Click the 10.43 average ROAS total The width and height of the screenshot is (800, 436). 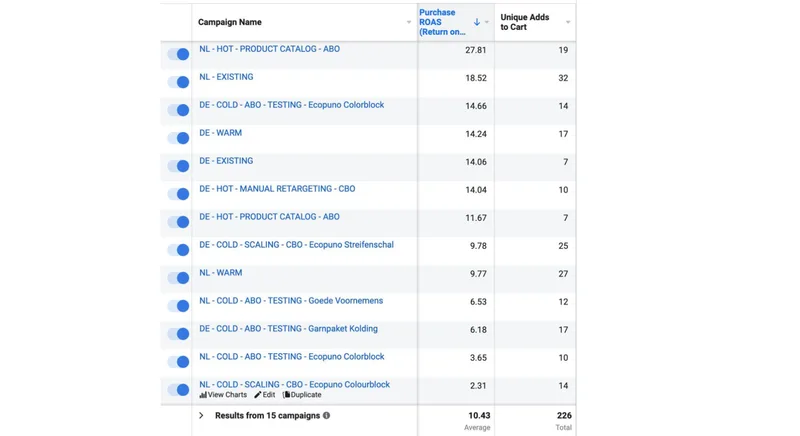[x=479, y=416]
